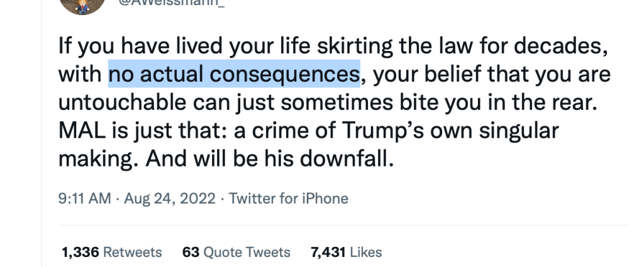
Task: Show the 7,431 Likes list
Action: (346, 253)
